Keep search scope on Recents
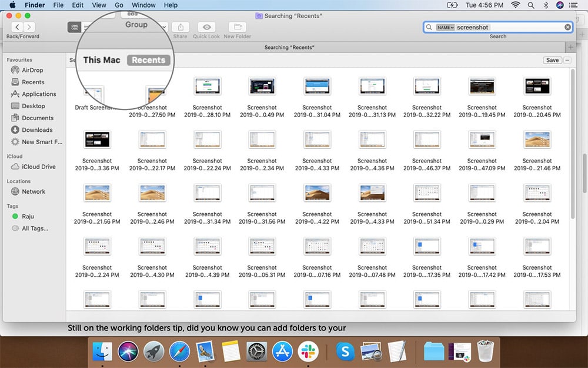Viewport: 588px width, 368px height. pyautogui.click(x=148, y=59)
